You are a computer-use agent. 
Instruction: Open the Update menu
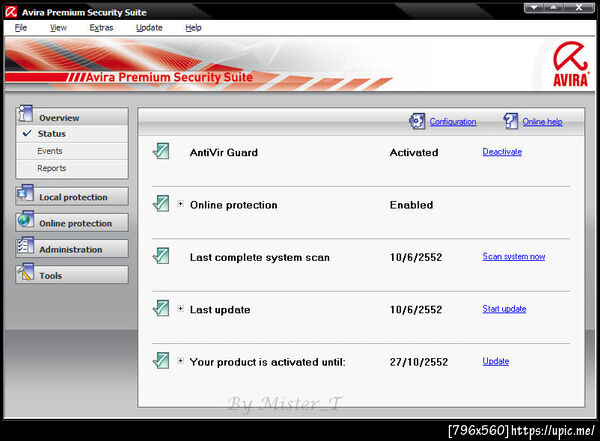pos(149,28)
